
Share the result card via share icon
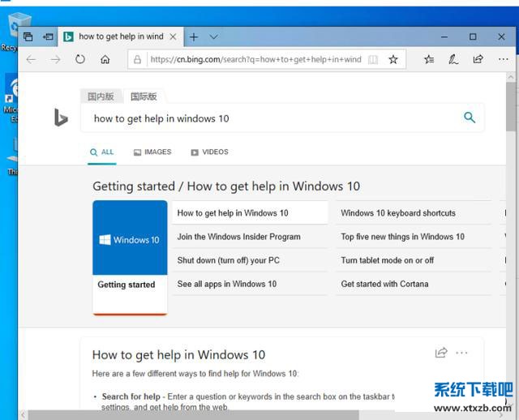(x=441, y=353)
